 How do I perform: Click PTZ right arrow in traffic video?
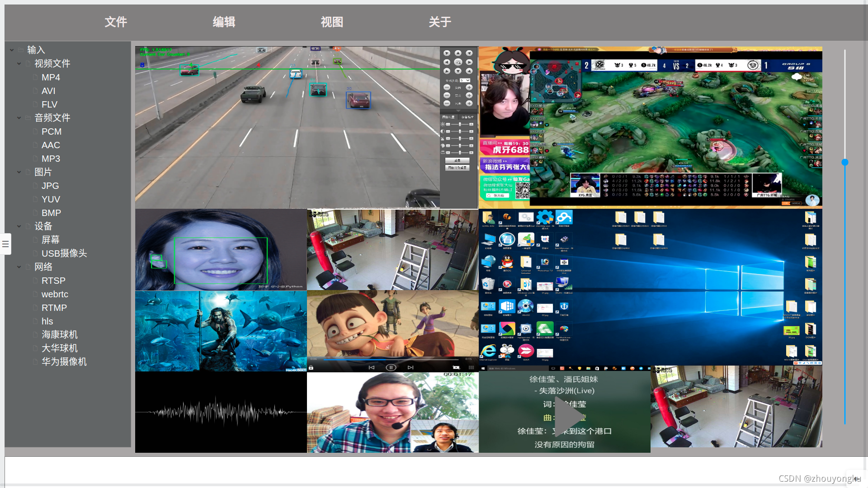[469, 62]
